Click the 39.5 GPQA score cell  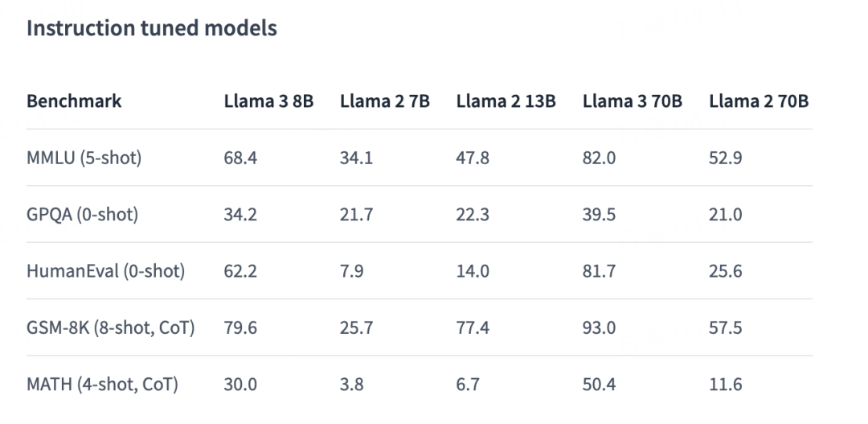(599, 215)
